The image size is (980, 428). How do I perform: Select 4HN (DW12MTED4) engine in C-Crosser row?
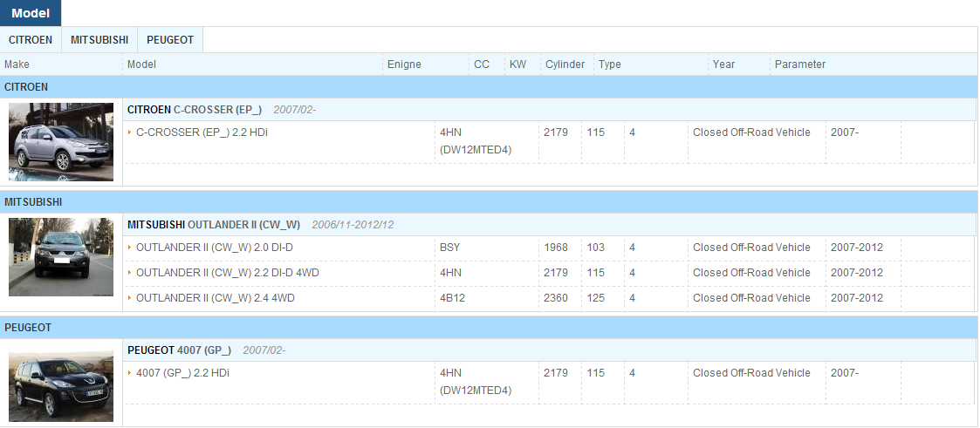click(x=476, y=141)
